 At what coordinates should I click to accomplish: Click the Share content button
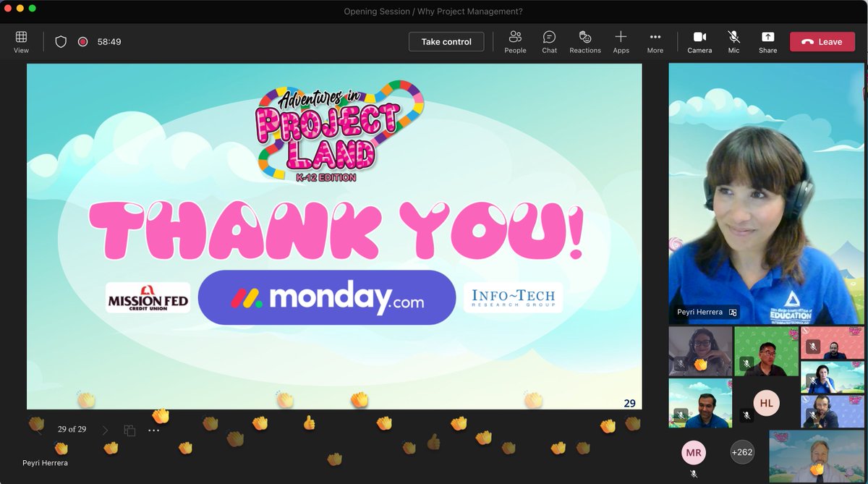click(768, 42)
